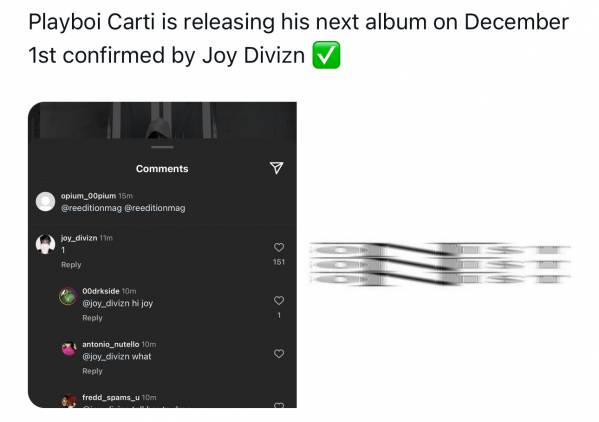
Task: Open the @joy_divizn mention in 00drkside's reply
Action: [106, 303]
